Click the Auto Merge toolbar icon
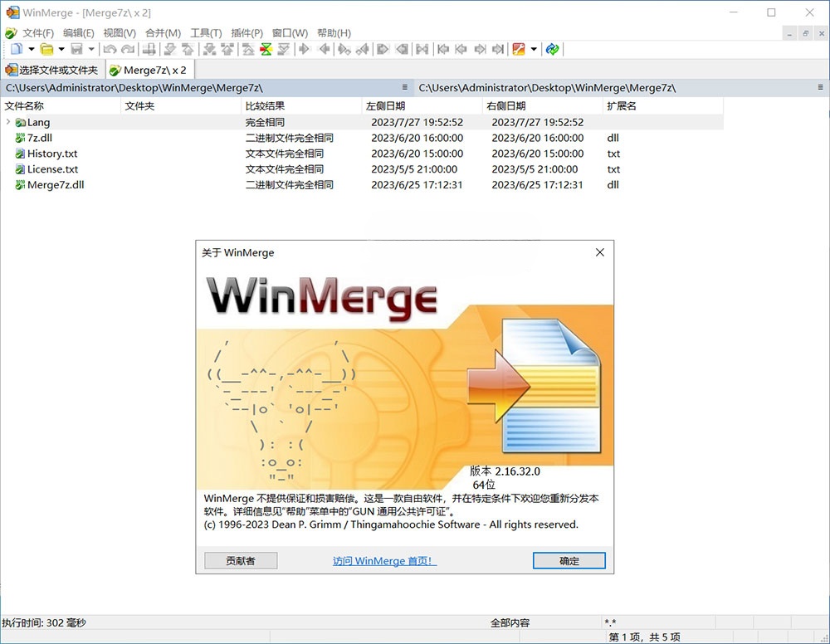This screenshot has height=644, width=830. click(x=422, y=49)
